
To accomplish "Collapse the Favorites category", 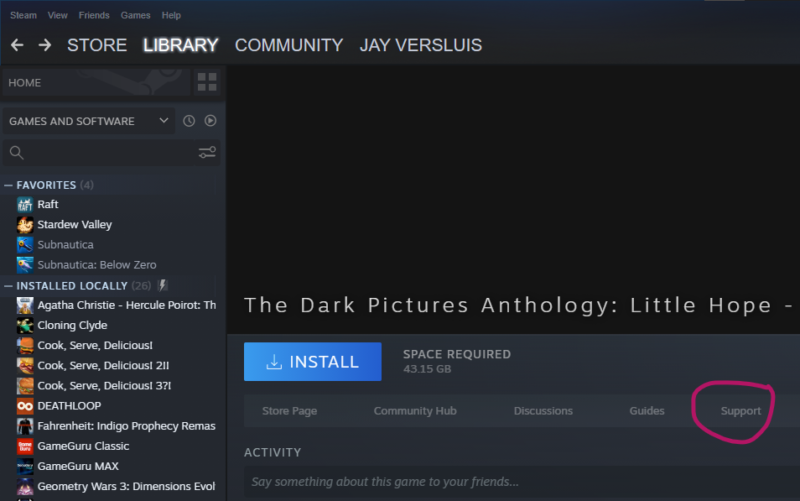I will point(8,185).
